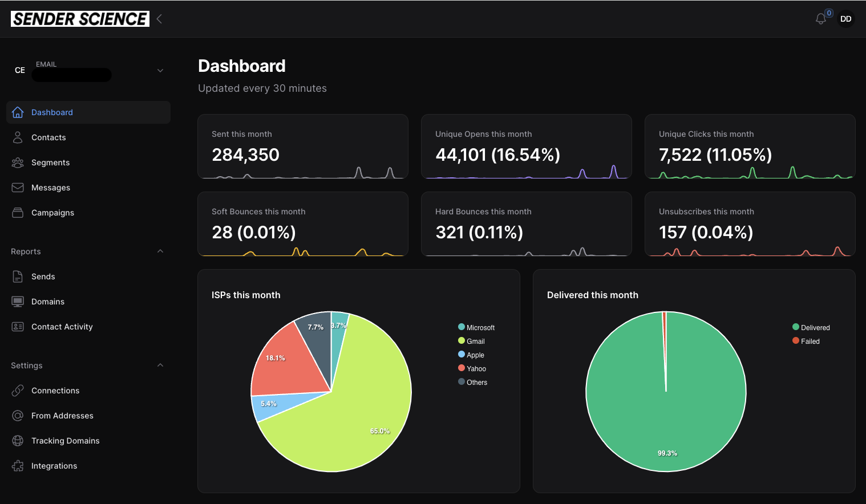866x504 pixels.
Task: Collapse the Reports section
Action: point(160,251)
